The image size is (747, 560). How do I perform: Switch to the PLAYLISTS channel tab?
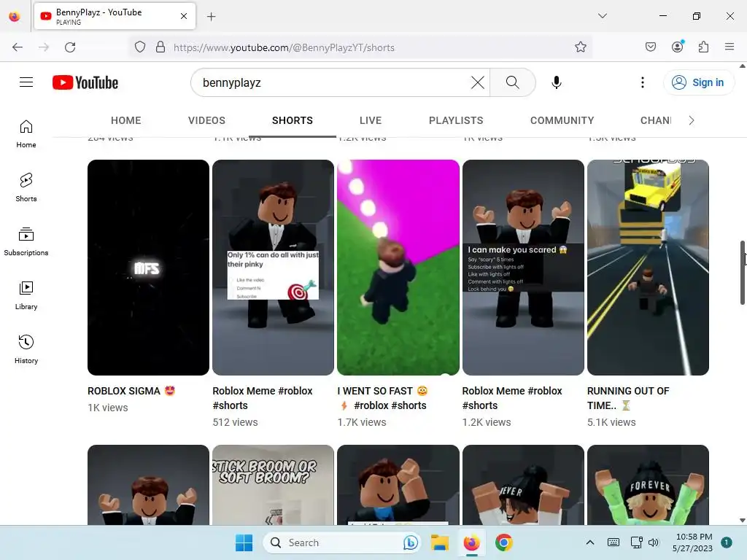(456, 120)
